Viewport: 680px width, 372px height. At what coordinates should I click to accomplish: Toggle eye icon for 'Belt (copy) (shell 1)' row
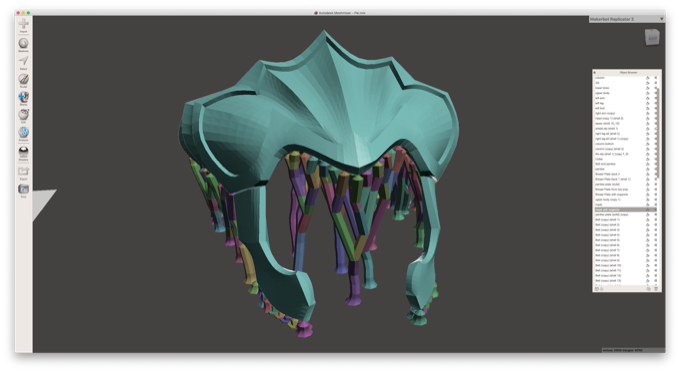pyautogui.click(x=656, y=220)
